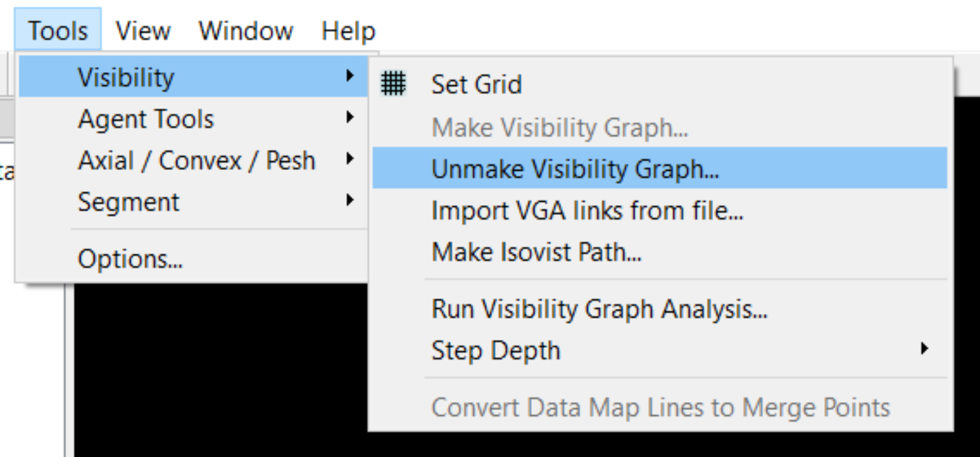The height and width of the screenshot is (457, 980).
Task: Close the Tools menu via its title
Action: 58,30
